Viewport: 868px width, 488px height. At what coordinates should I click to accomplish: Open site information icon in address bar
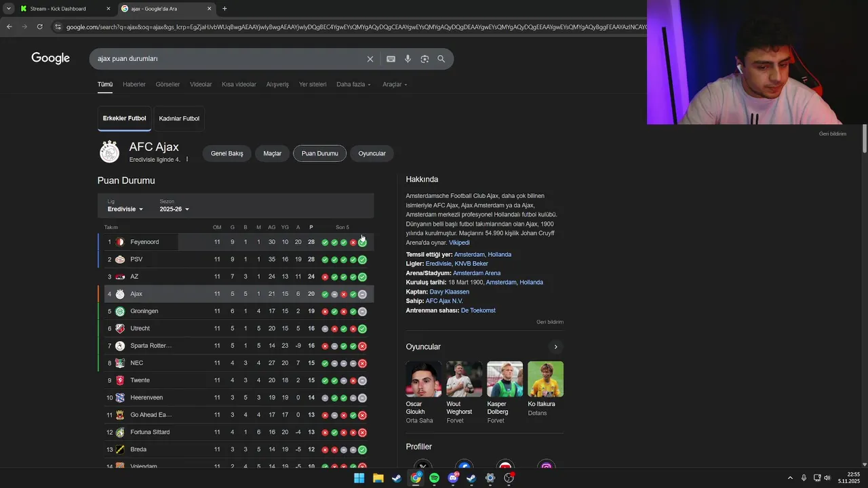coord(58,27)
